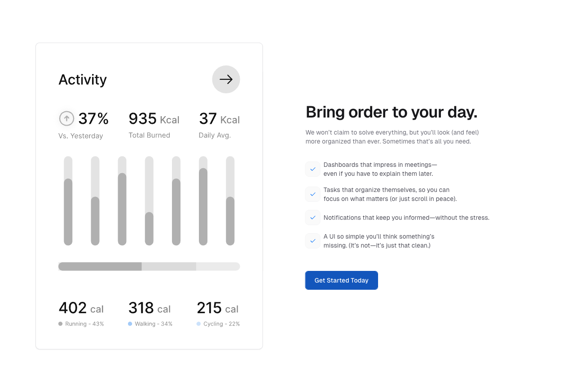
Task: Click the darkest segment of the horizontal progress bar
Action: (x=100, y=266)
